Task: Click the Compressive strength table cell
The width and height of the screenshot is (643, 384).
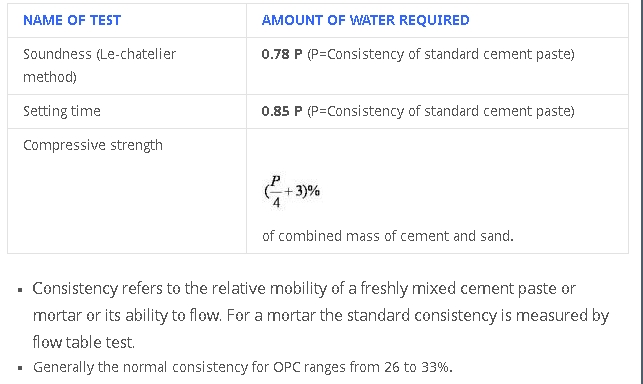Action: [127, 191]
